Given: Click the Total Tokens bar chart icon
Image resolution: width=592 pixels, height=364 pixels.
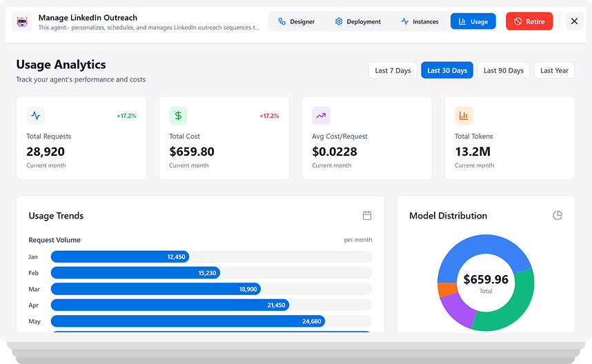Looking at the screenshot, I should coord(464,116).
